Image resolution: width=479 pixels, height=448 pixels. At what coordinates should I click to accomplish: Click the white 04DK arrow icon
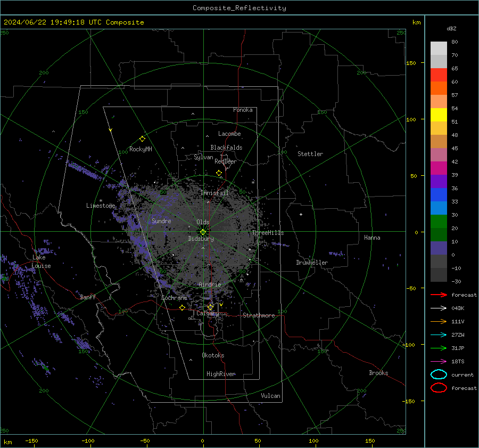tap(439, 308)
